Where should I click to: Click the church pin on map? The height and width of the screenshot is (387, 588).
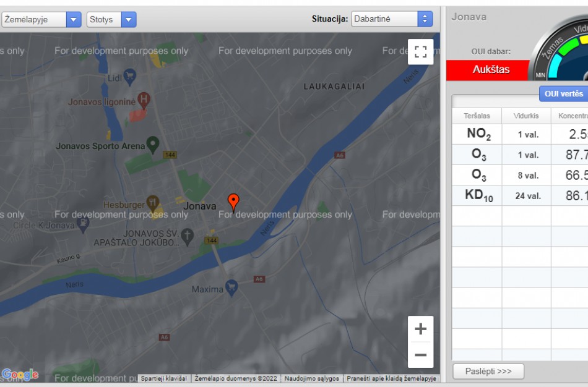point(188,236)
